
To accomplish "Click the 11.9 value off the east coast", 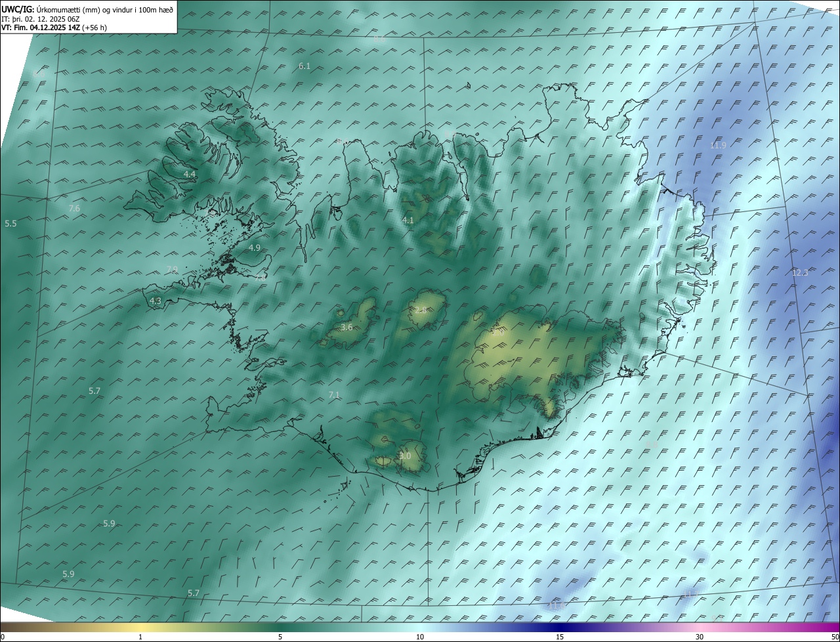I will click(719, 145).
